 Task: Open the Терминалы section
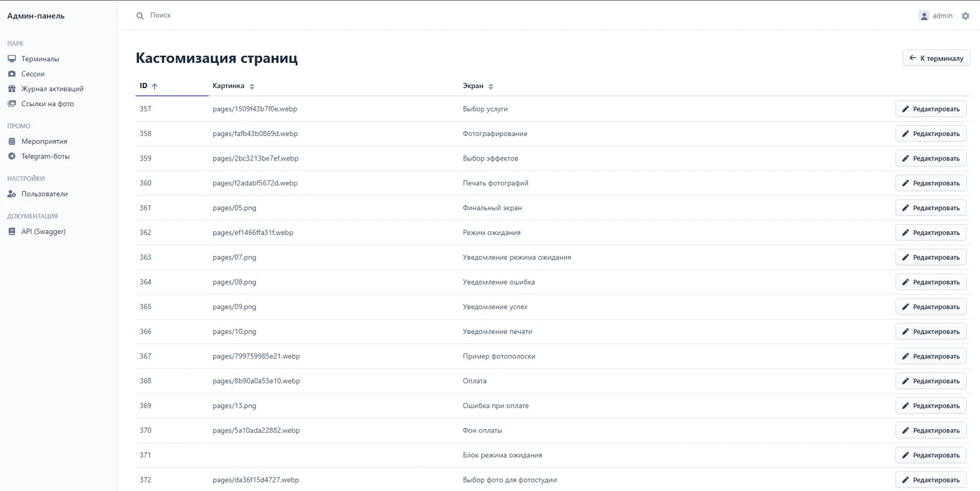coord(40,59)
